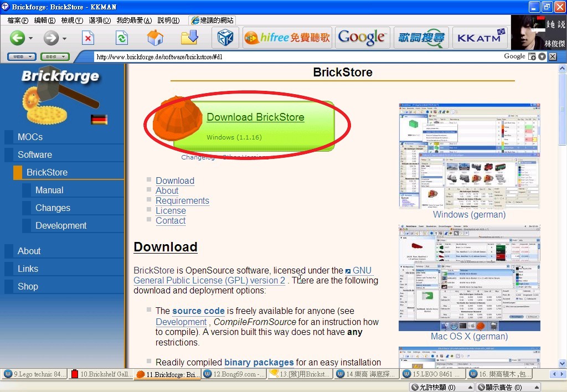The image size is (567, 392).
Task: Open the 檢視(V) menu
Action: (x=72, y=20)
